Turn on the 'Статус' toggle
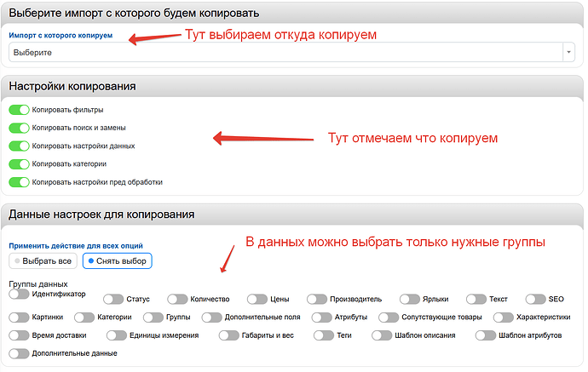The width and height of the screenshot is (588, 372). [112, 300]
